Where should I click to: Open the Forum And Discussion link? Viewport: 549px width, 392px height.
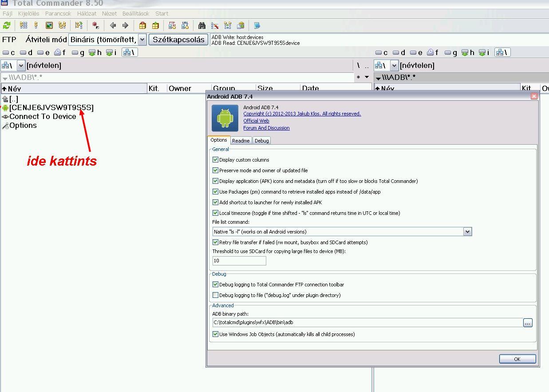[x=266, y=128]
